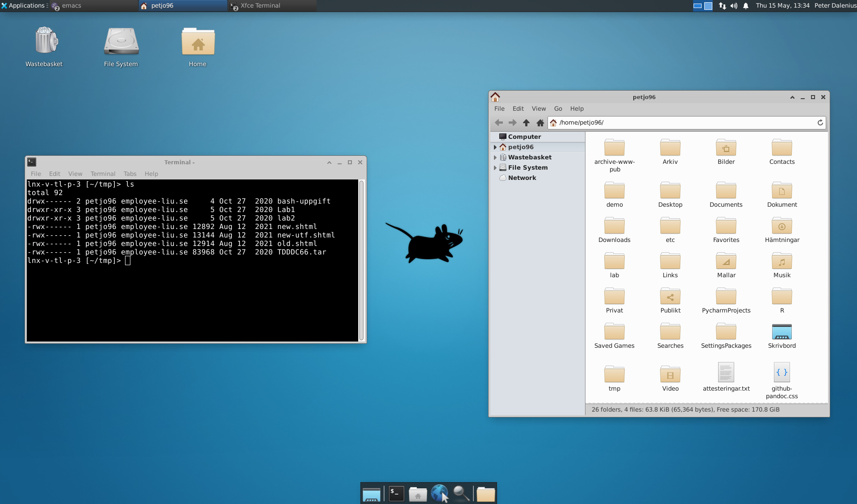Screen dimensions: 857x504
Task: Expand the File System tree node
Action: [495, 168]
